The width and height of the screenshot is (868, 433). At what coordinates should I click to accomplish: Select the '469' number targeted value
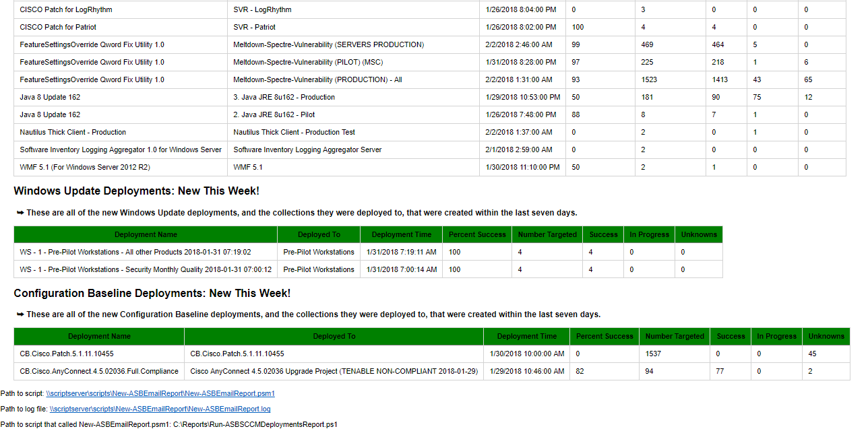tap(648, 45)
